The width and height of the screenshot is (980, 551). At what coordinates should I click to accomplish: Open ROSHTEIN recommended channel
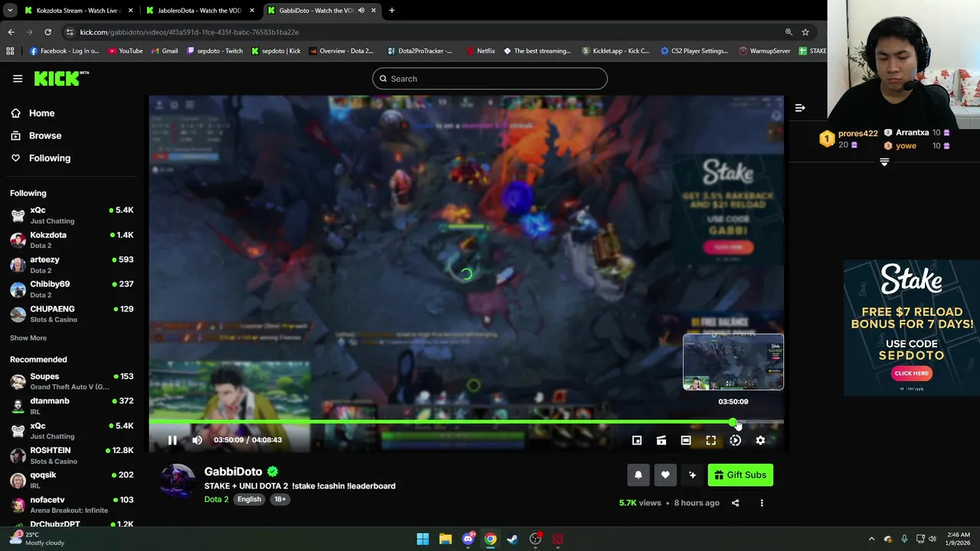(72, 455)
